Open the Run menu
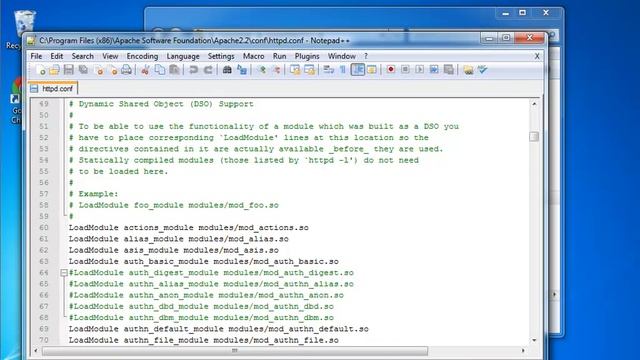This screenshot has width=640, height=360. click(x=280, y=56)
